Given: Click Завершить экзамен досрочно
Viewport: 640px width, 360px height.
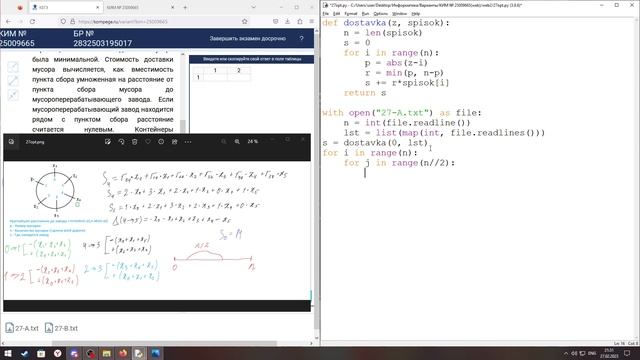Looking at the screenshot, I should [x=247, y=38].
